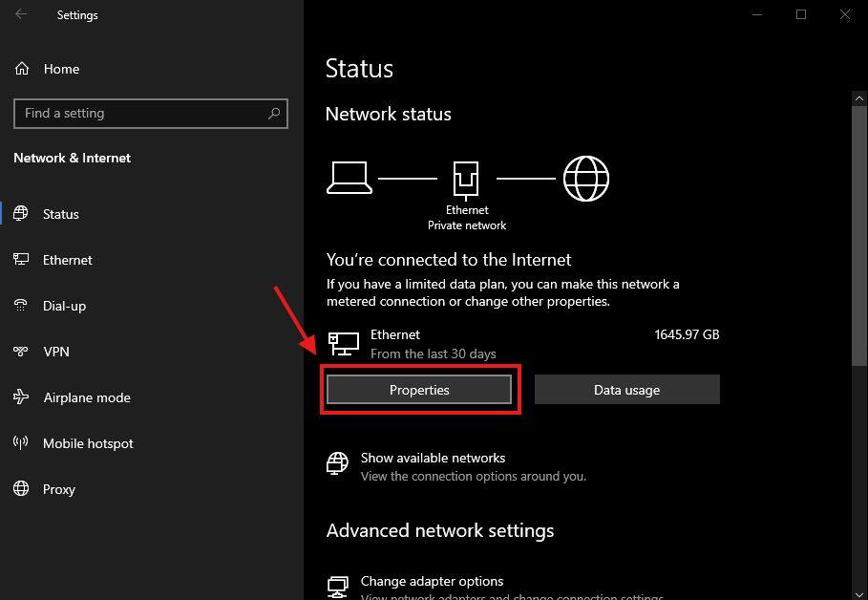Close the Settings window
The width and height of the screenshot is (868, 600).
click(x=845, y=14)
